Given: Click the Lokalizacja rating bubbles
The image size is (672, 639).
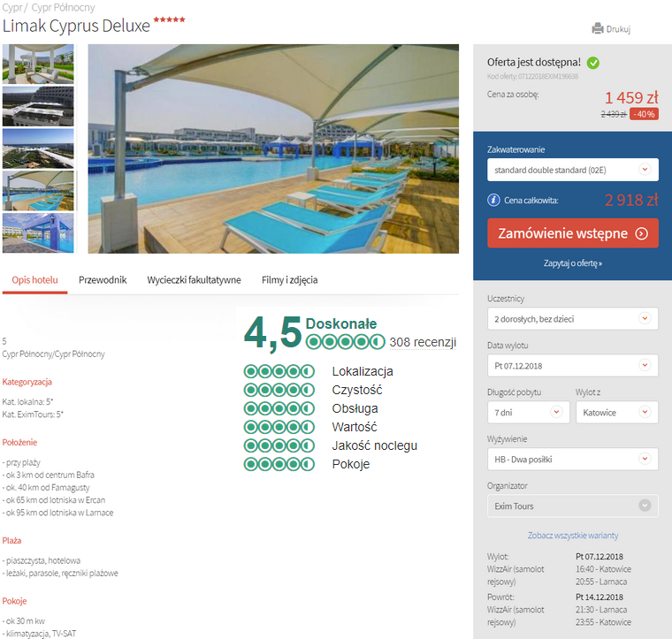Looking at the screenshot, I should pos(279,371).
